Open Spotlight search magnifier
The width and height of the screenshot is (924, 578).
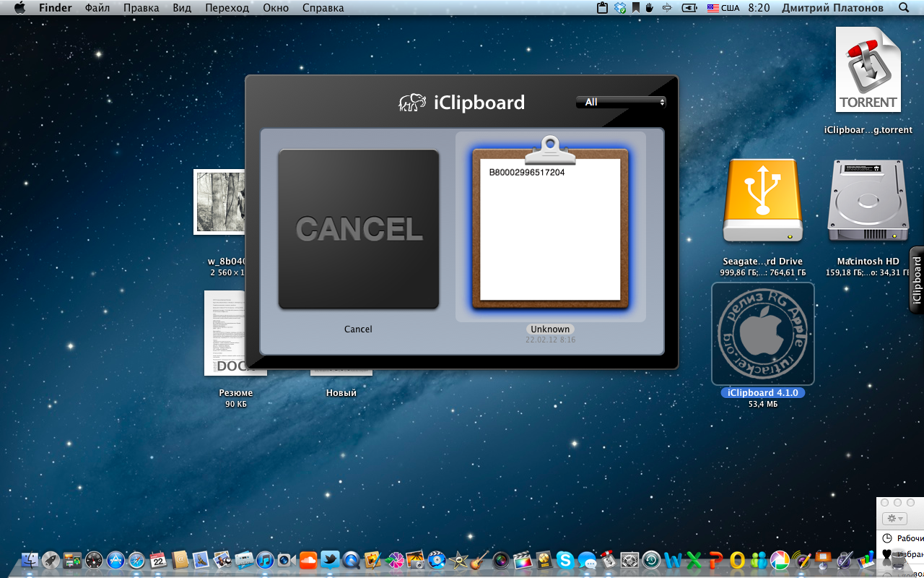(904, 8)
